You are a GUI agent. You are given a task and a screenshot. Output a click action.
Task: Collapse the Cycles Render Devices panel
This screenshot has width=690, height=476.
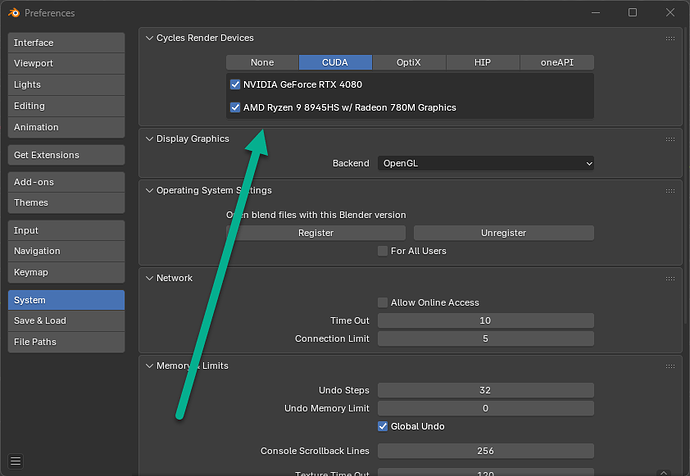[x=150, y=38]
